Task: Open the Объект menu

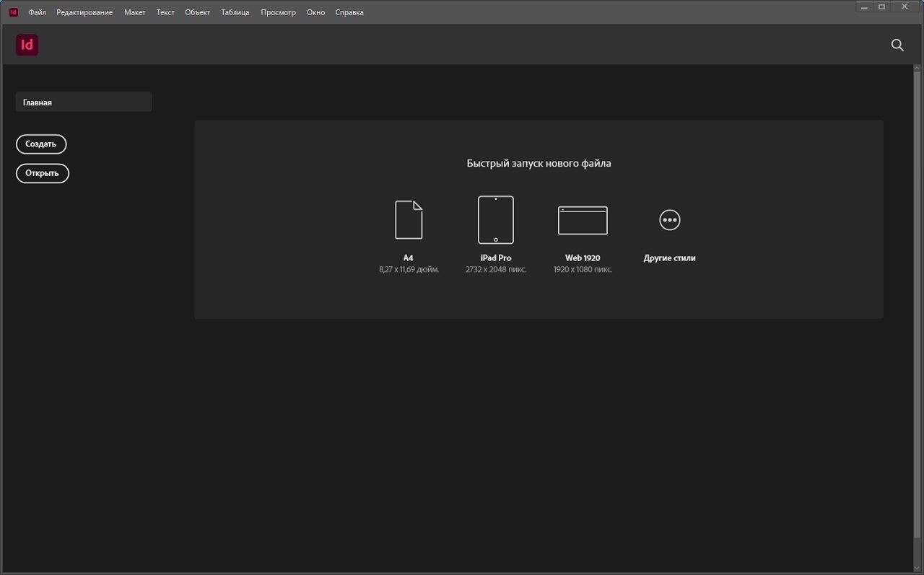Action: (197, 12)
